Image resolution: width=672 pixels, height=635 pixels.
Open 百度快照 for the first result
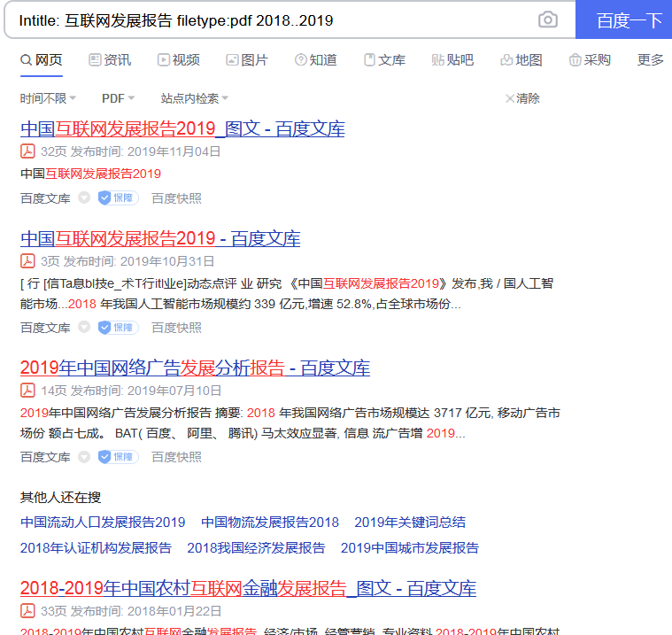pos(176,198)
